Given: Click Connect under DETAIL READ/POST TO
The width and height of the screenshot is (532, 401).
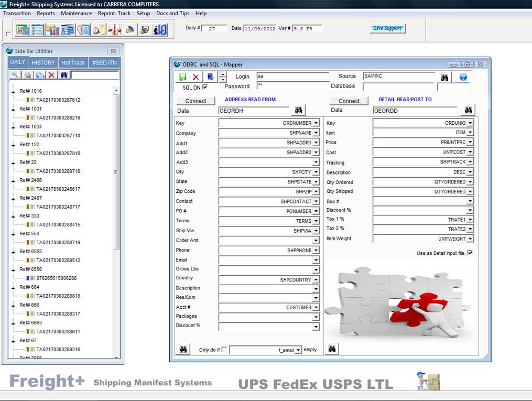Looking at the screenshot, I should point(349,101).
